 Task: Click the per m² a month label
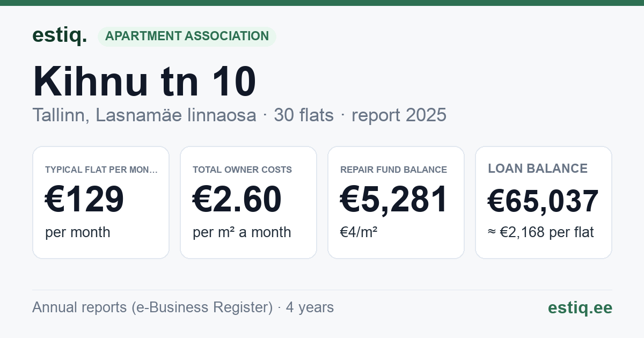click(x=242, y=232)
